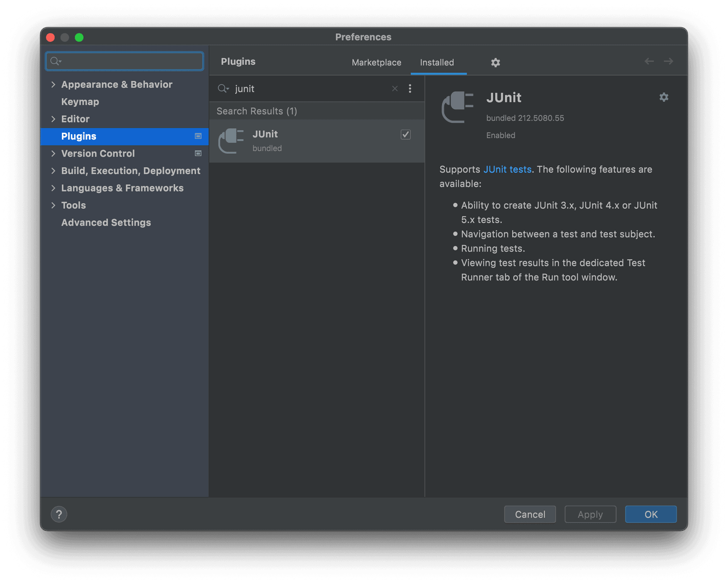Open Advanced Settings page
Image resolution: width=728 pixels, height=584 pixels.
(106, 223)
